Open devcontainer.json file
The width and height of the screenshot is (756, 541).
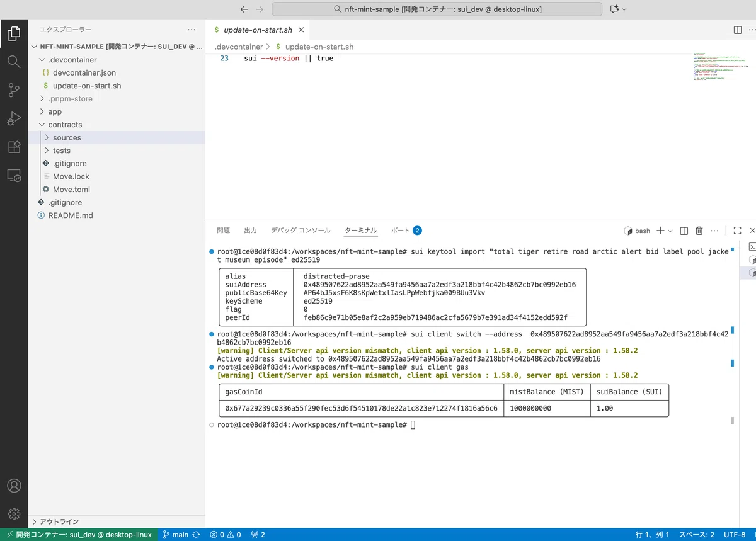point(117,72)
